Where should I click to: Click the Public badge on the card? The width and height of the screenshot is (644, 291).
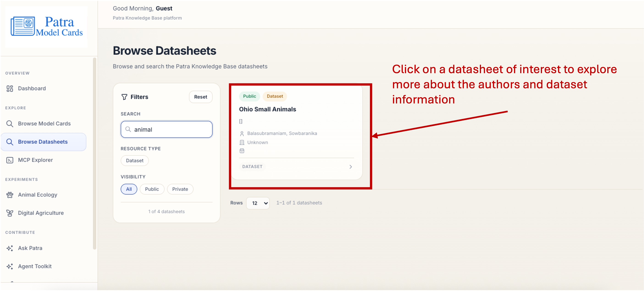[249, 97]
